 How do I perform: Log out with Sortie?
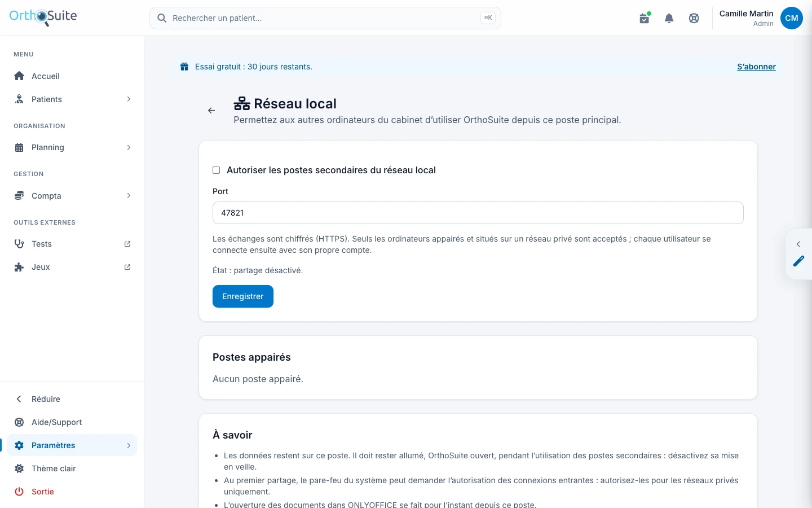coord(72,492)
